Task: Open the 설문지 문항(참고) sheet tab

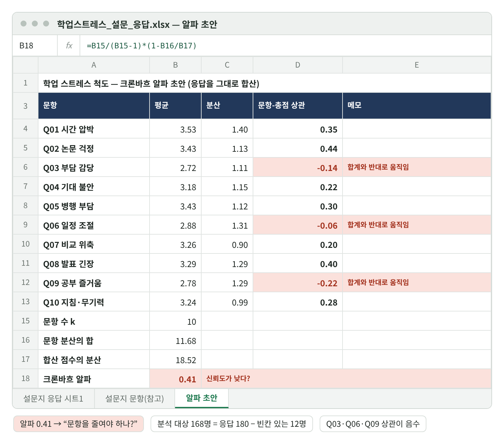Action: pos(135,398)
